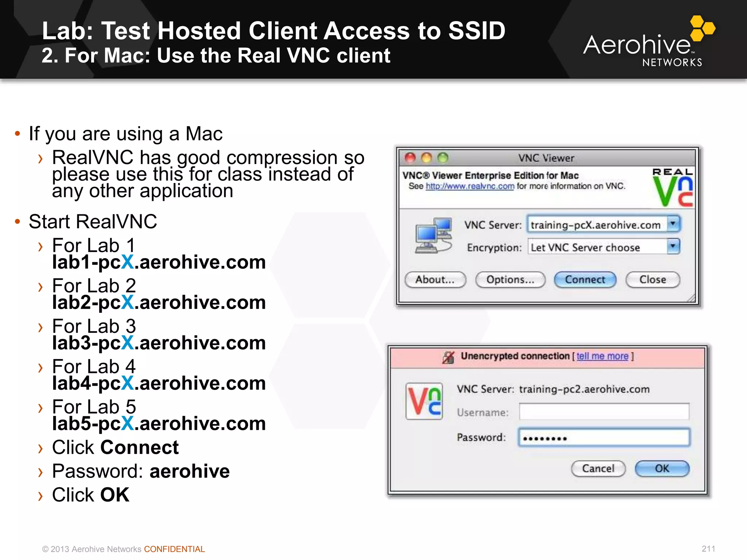This screenshot has height=560, width=747.
Task: Click the RealVNC logo in VNC Viewer
Action: click(x=673, y=187)
